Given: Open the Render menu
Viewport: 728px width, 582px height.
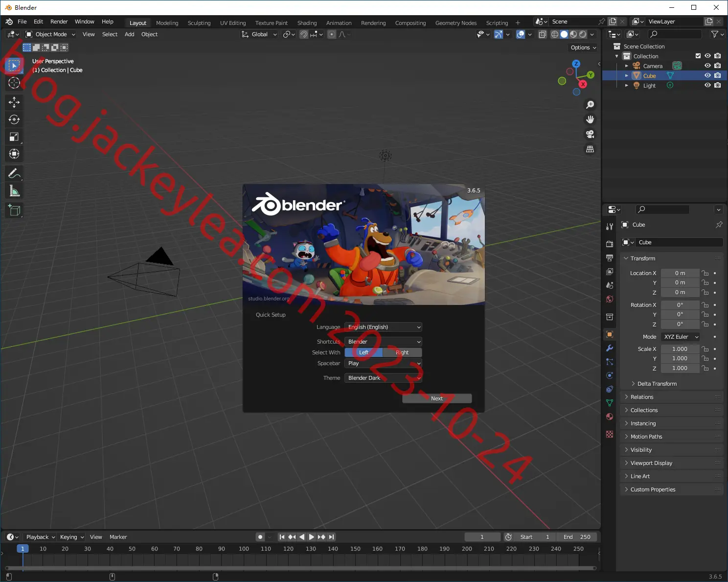Looking at the screenshot, I should (x=59, y=22).
